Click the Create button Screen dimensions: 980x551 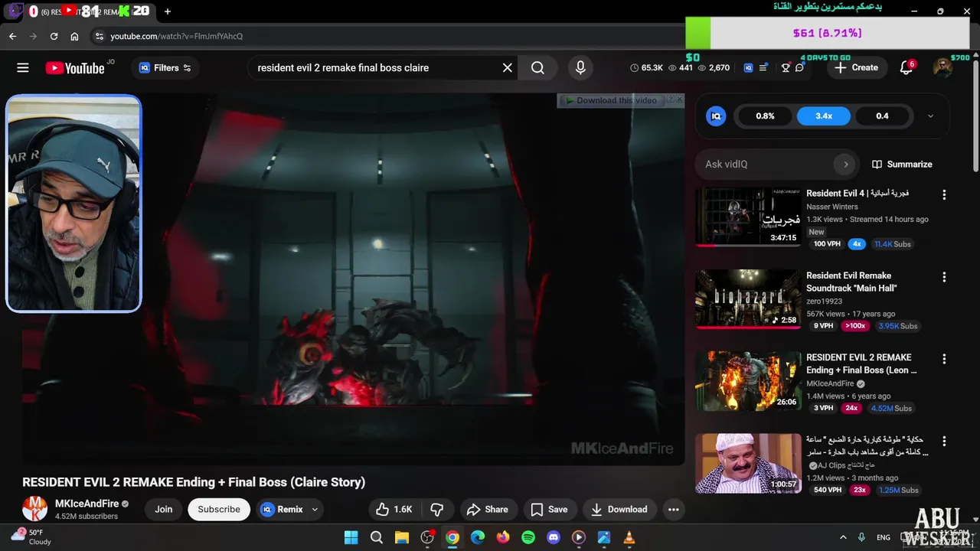coord(856,68)
